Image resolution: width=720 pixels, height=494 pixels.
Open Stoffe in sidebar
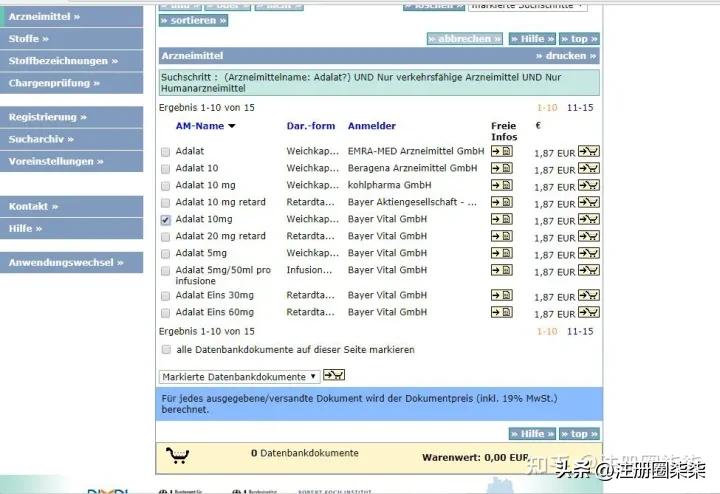pos(72,39)
